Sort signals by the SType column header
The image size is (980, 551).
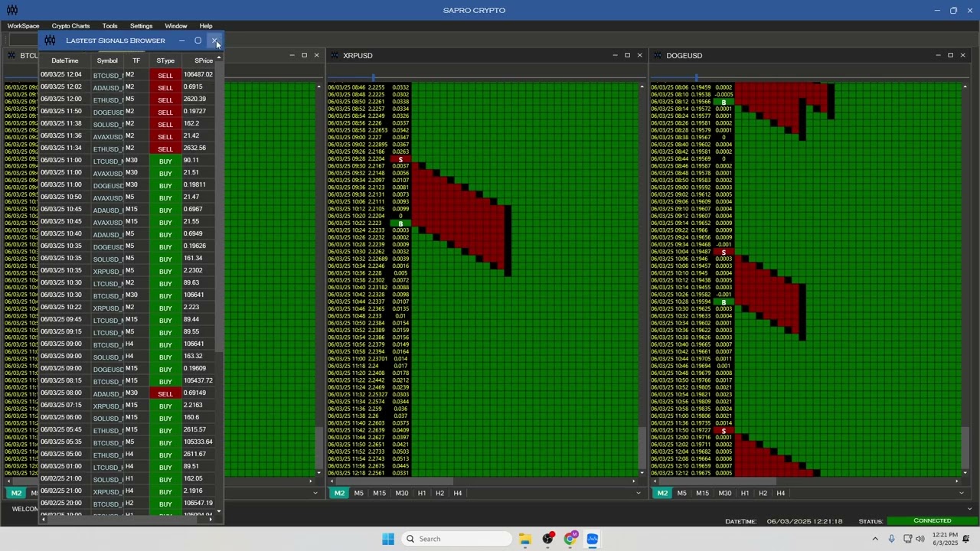coord(165,60)
